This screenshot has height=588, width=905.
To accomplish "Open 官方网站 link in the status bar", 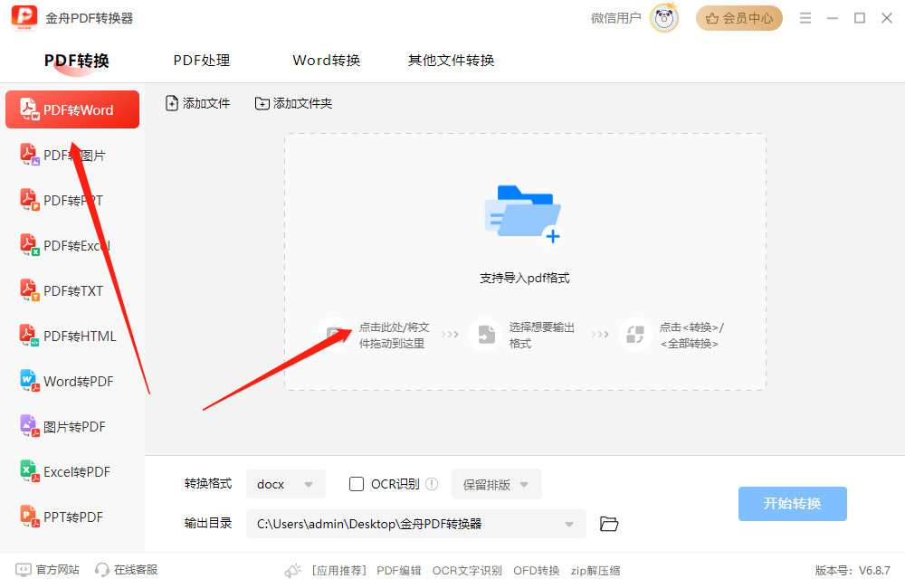I will coord(47,570).
